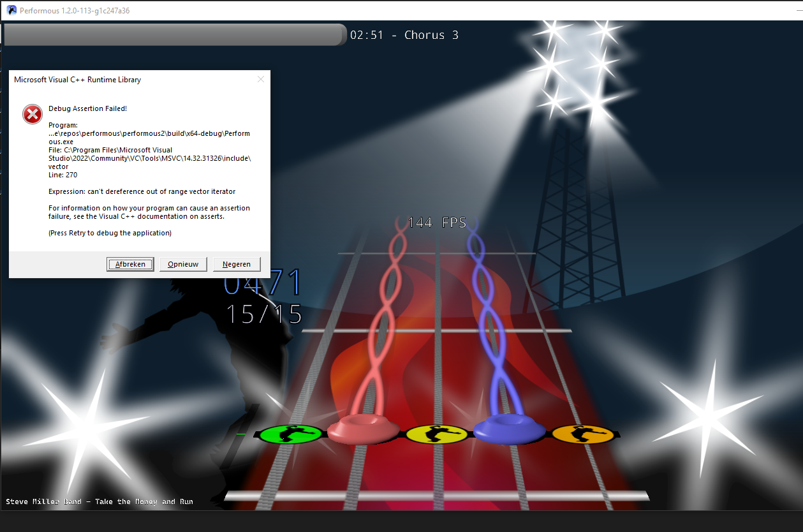Click the Performous window title text
Viewport: 803px width, 532px height.
click(x=75, y=11)
